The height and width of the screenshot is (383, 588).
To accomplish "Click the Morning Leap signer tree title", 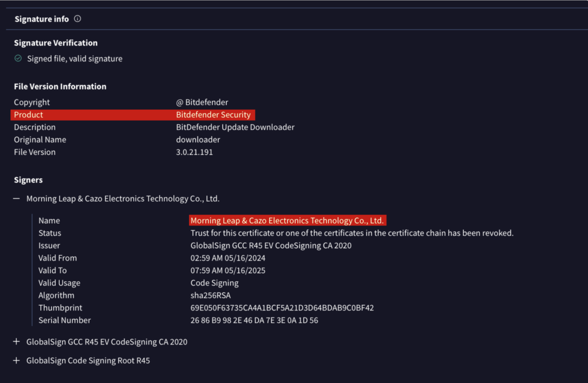I will [123, 199].
